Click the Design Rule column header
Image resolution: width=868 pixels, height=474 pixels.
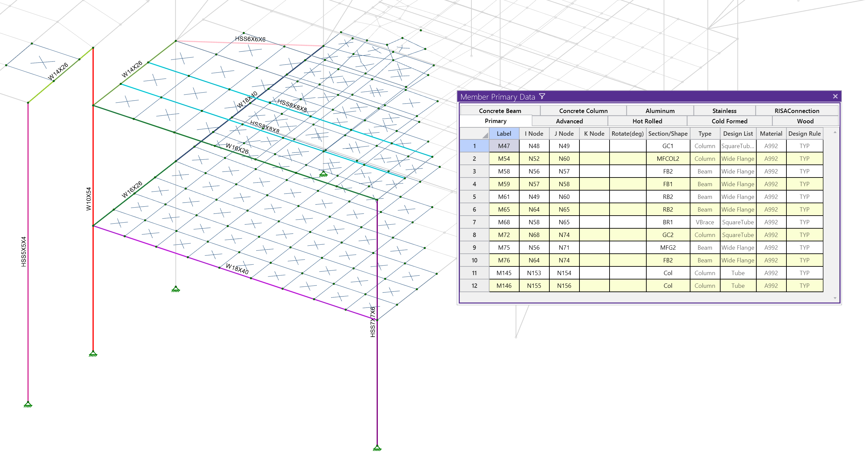[804, 133]
